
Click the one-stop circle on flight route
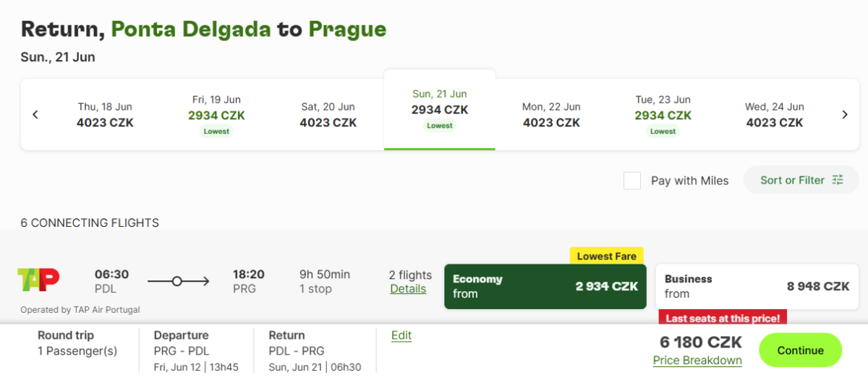177,282
